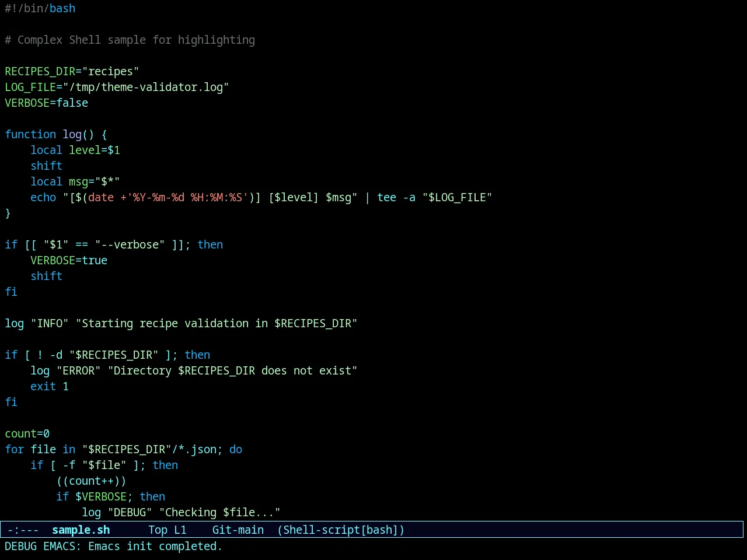Click the closing brace of the log function

click(8, 213)
